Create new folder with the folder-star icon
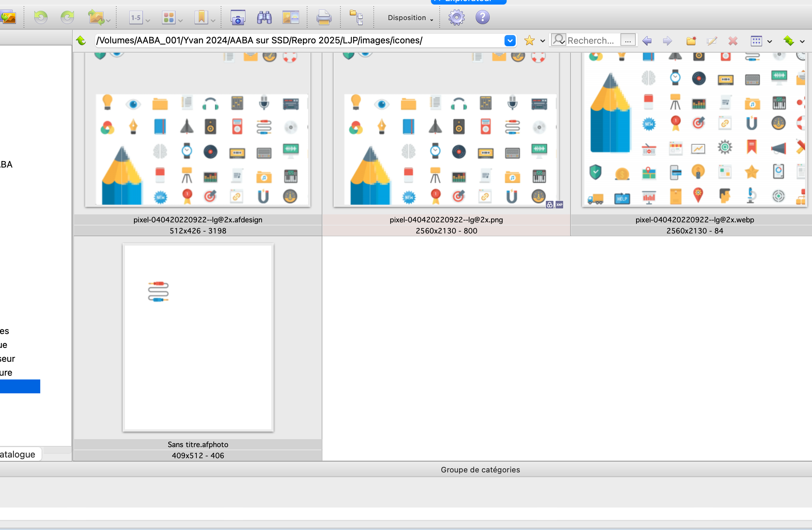The image size is (812, 530). pos(691,41)
